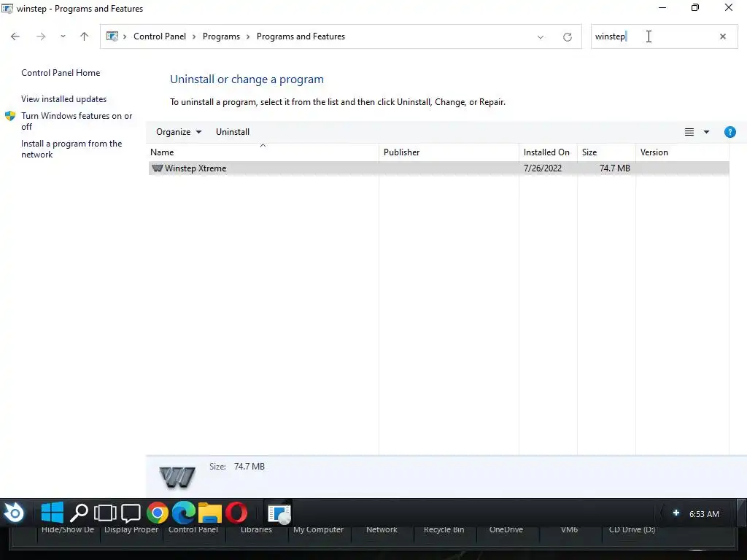Launch Opera from the taskbar

[x=236, y=513]
